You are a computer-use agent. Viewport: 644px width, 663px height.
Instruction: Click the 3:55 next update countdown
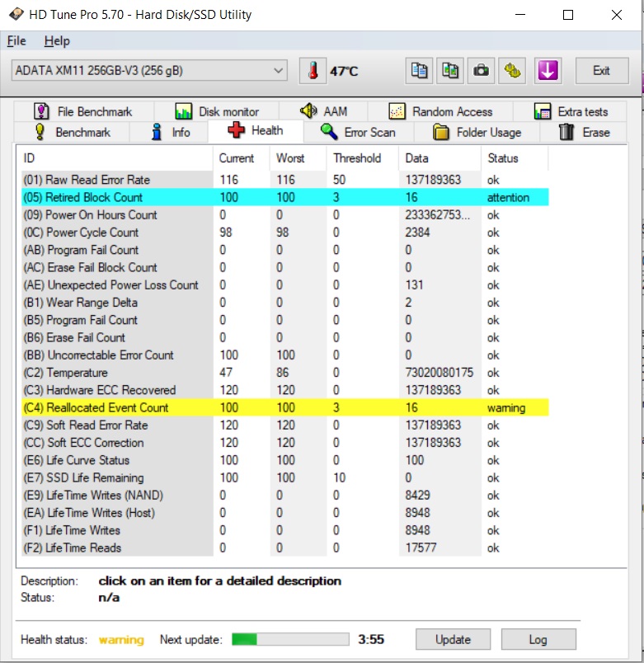(x=371, y=639)
